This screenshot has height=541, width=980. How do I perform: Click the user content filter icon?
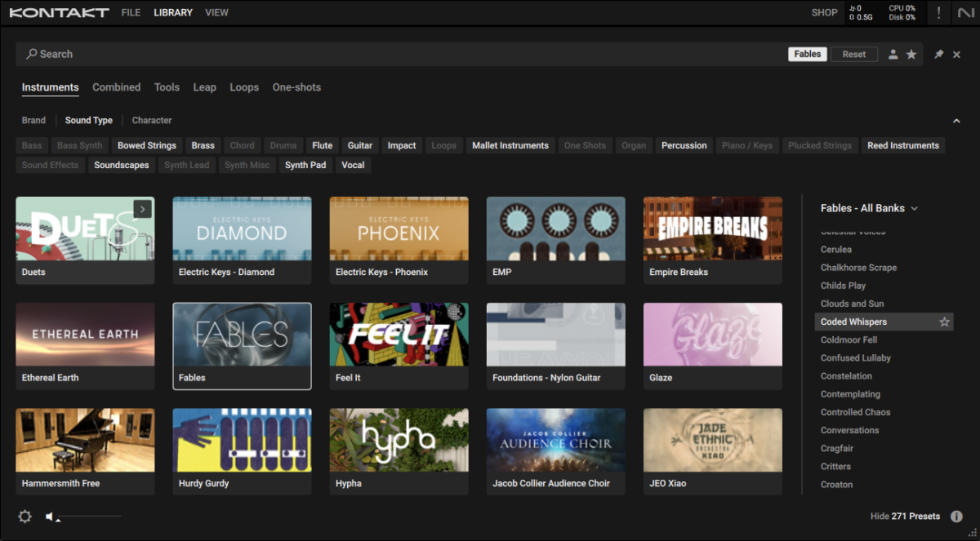point(893,54)
